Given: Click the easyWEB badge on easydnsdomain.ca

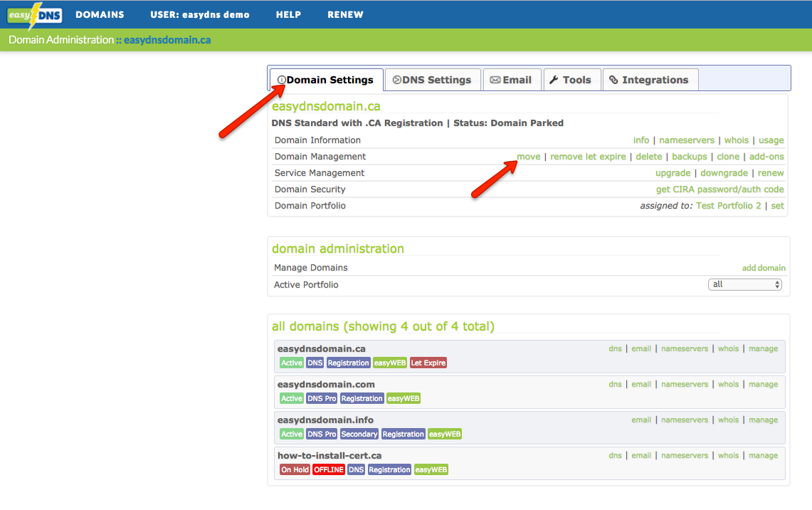Looking at the screenshot, I should click(390, 363).
